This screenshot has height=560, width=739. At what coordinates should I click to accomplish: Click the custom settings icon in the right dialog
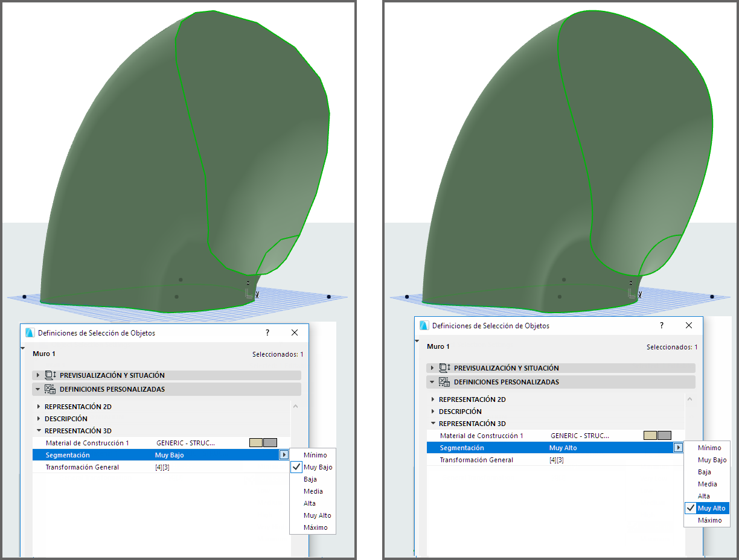pos(443,381)
